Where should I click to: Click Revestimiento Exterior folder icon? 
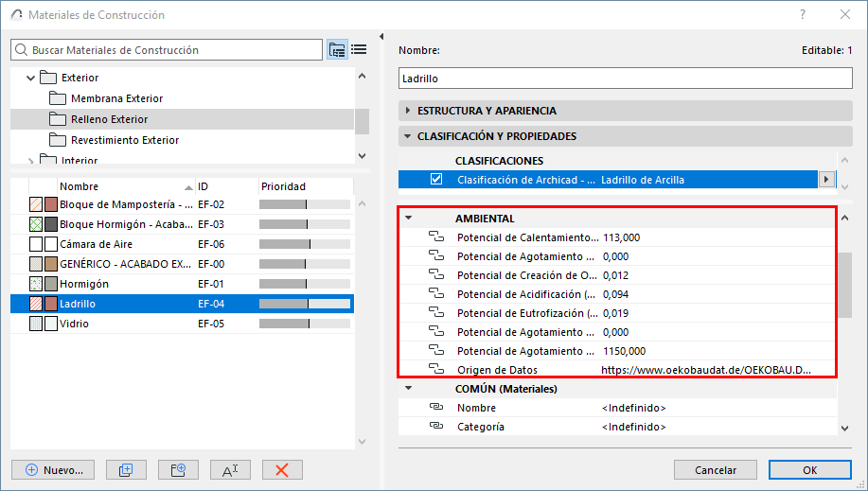(58, 139)
